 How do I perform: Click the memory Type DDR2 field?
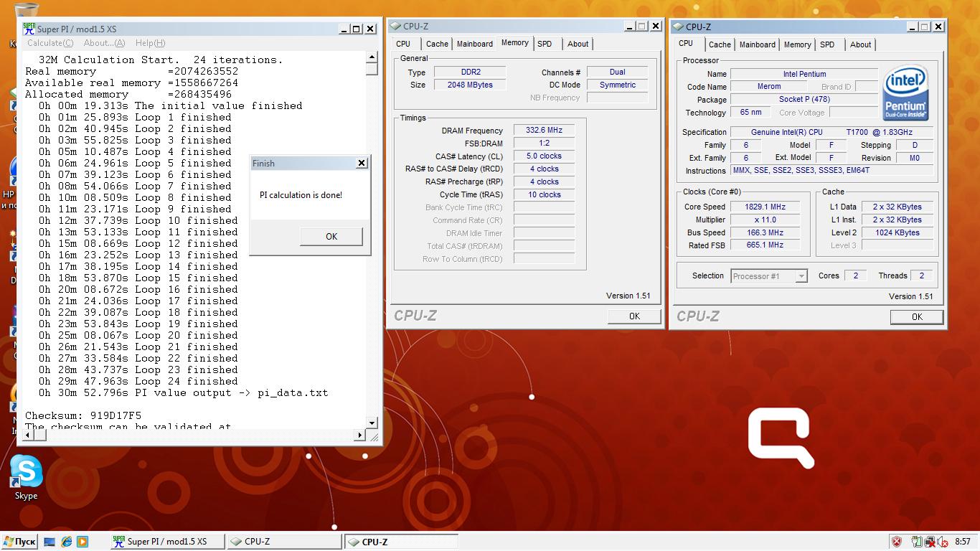470,72
